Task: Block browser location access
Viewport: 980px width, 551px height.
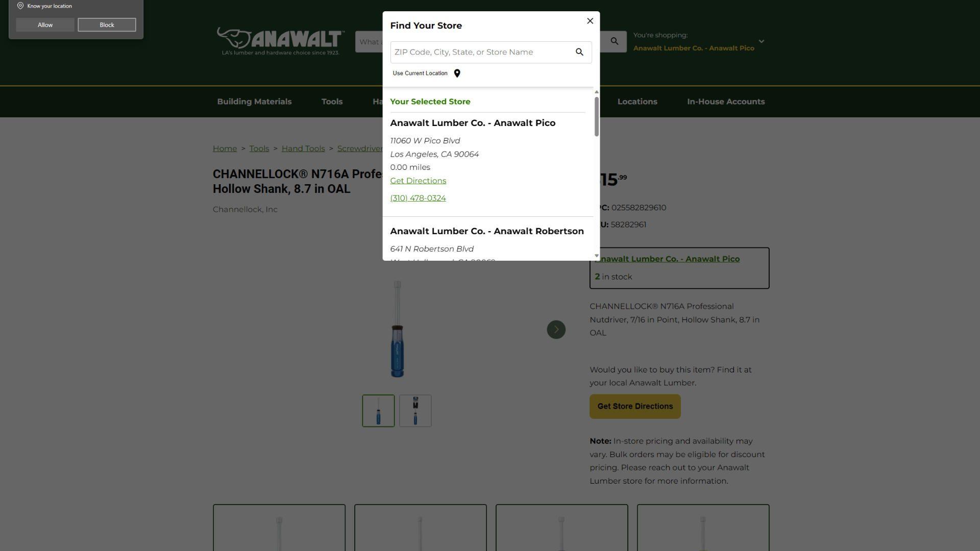Action: 106,24
